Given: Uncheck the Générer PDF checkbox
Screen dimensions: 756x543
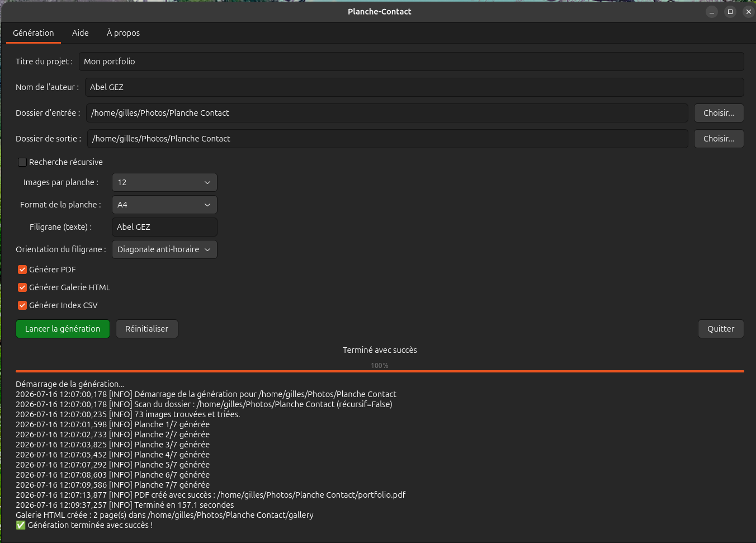Looking at the screenshot, I should 22,270.
